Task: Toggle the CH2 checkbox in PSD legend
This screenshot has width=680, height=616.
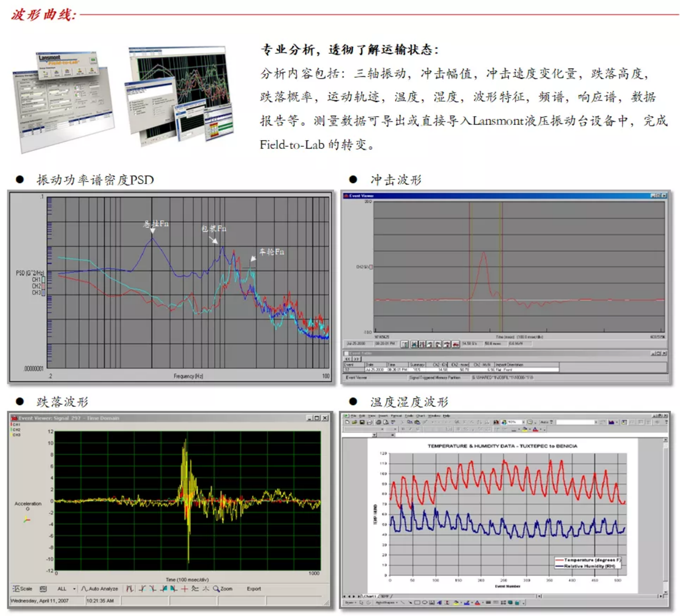Action: (x=44, y=286)
